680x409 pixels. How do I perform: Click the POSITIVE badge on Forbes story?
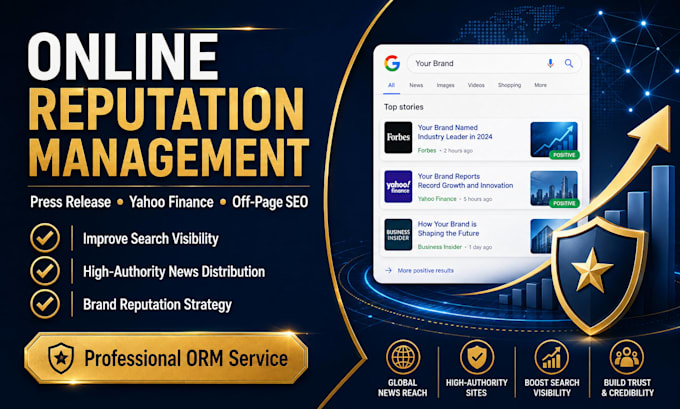(564, 155)
